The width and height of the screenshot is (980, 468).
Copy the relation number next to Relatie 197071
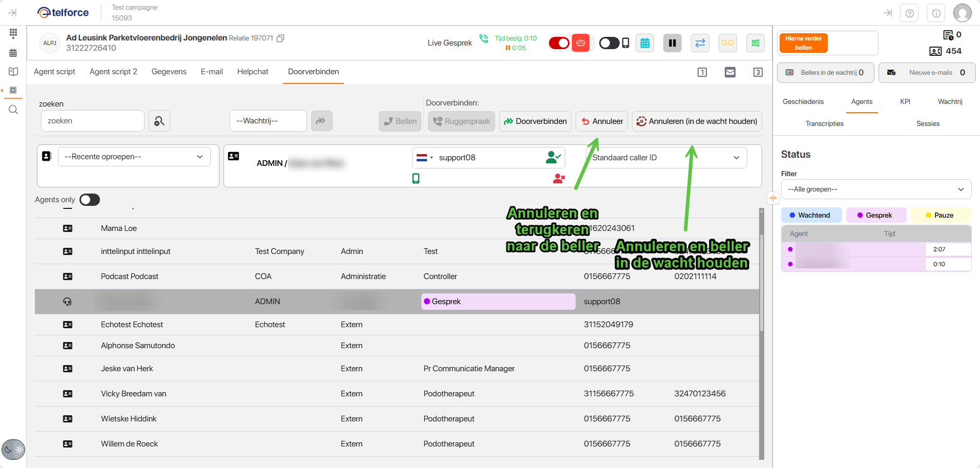[x=280, y=38]
